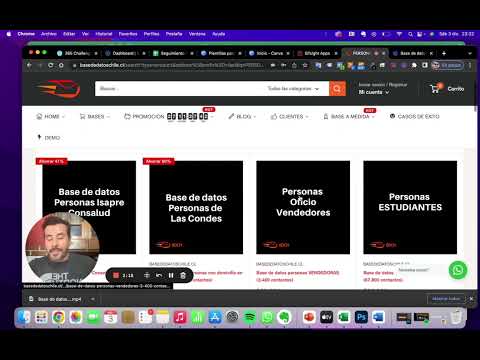Image resolution: width=480 pixels, height=360 pixels.
Task: Expand the CLIENTES navigation menu
Action: coord(289,116)
